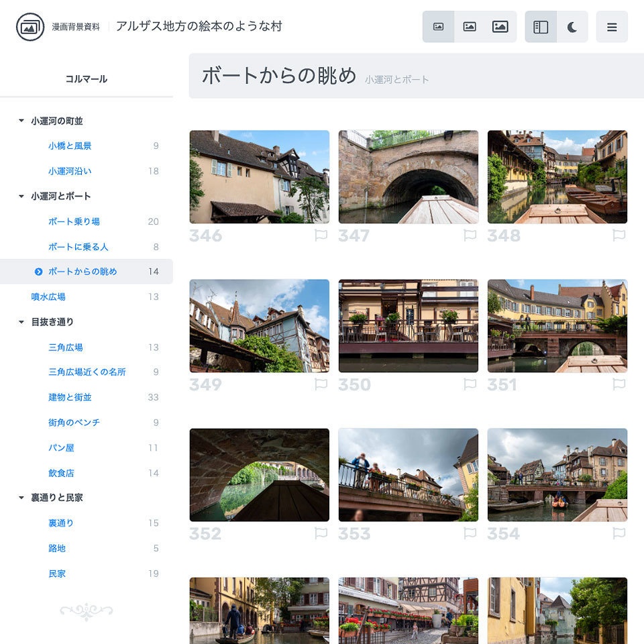Toggle the flag marker on photo 353

471,533
